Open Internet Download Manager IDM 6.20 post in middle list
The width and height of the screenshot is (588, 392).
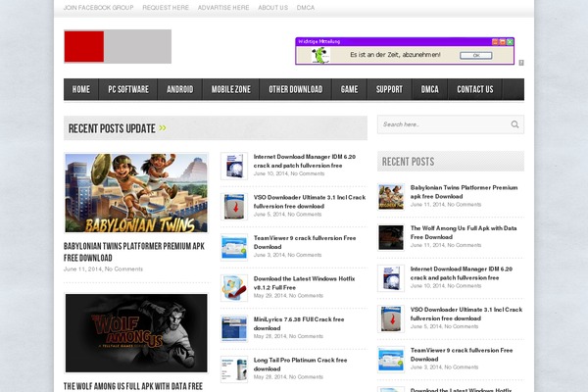tap(305, 161)
